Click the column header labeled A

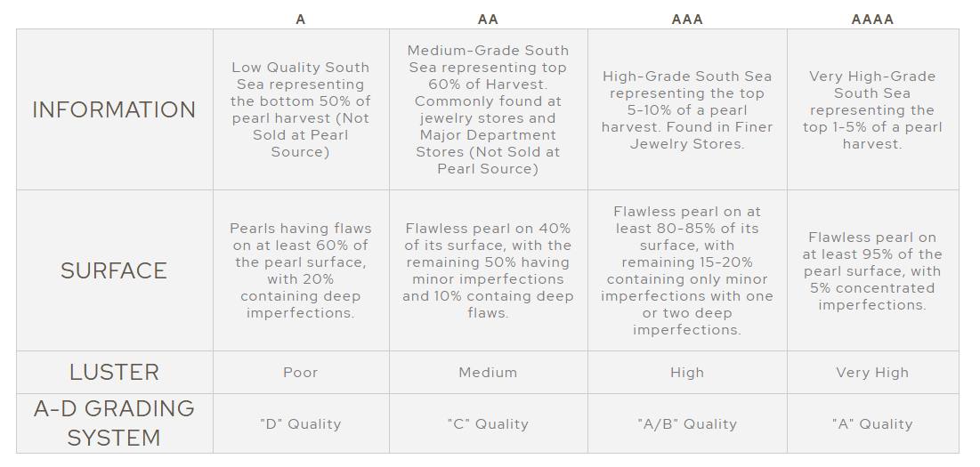pos(301,20)
